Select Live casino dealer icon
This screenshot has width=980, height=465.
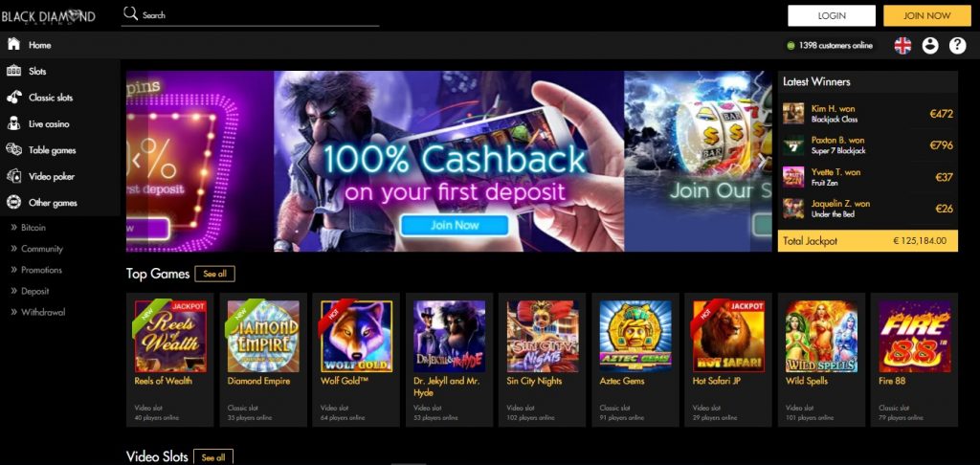click(x=13, y=123)
